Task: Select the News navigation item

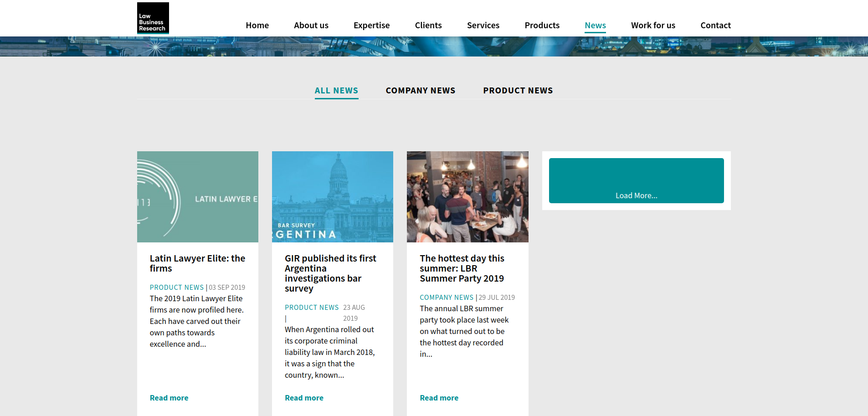Action: tap(595, 26)
